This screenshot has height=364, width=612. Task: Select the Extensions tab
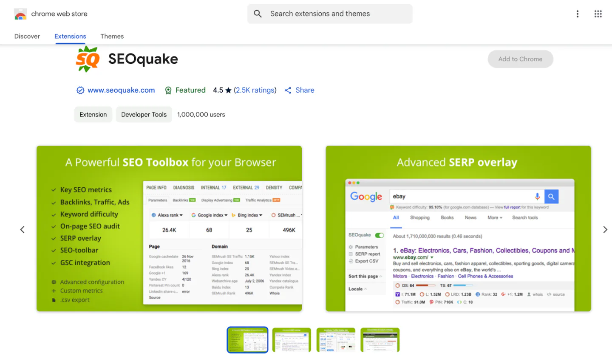tap(70, 36)
